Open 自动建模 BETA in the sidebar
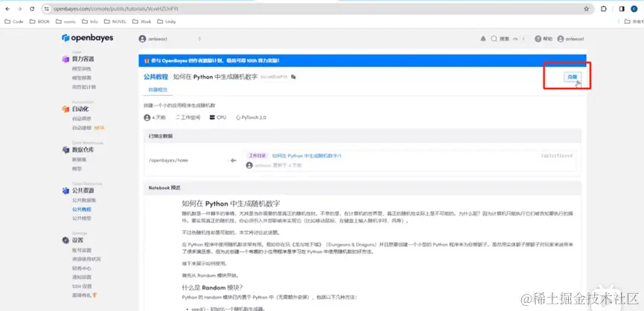 [x=88, y=128]
